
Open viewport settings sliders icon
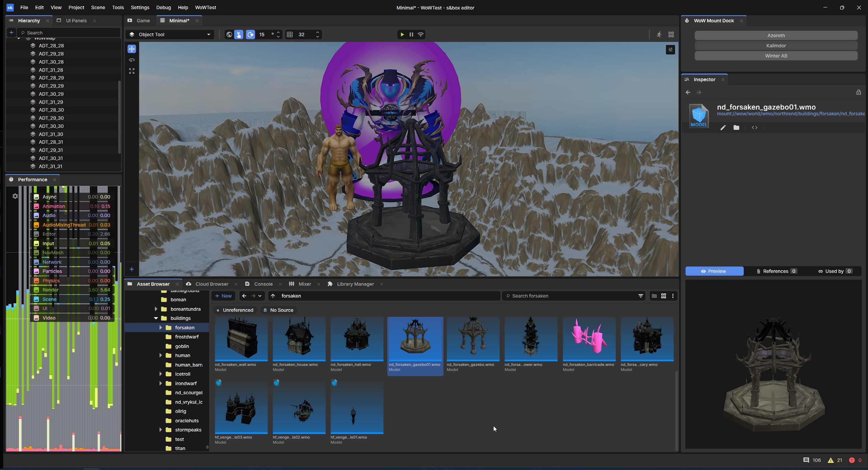pyautogui.click(x=670, y=50)
